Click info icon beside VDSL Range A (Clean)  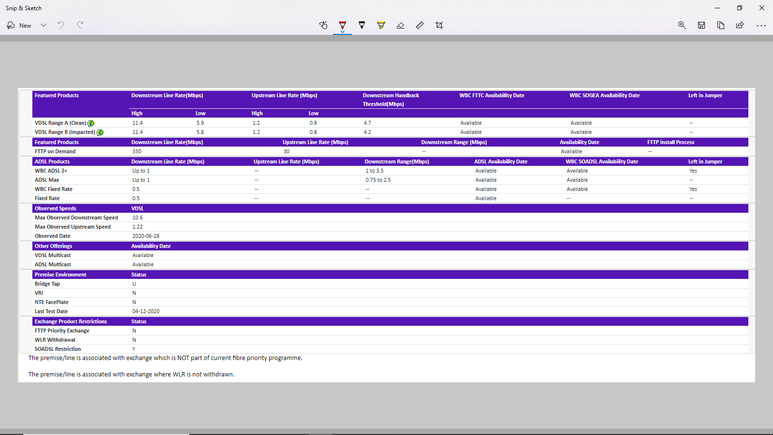[x=92, y=123]
